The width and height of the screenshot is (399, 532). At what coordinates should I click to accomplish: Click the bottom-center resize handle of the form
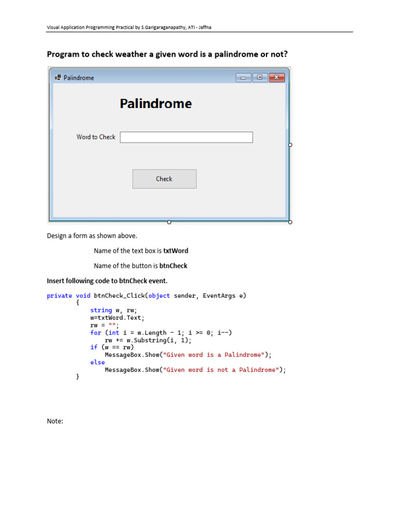click(169, 222)
